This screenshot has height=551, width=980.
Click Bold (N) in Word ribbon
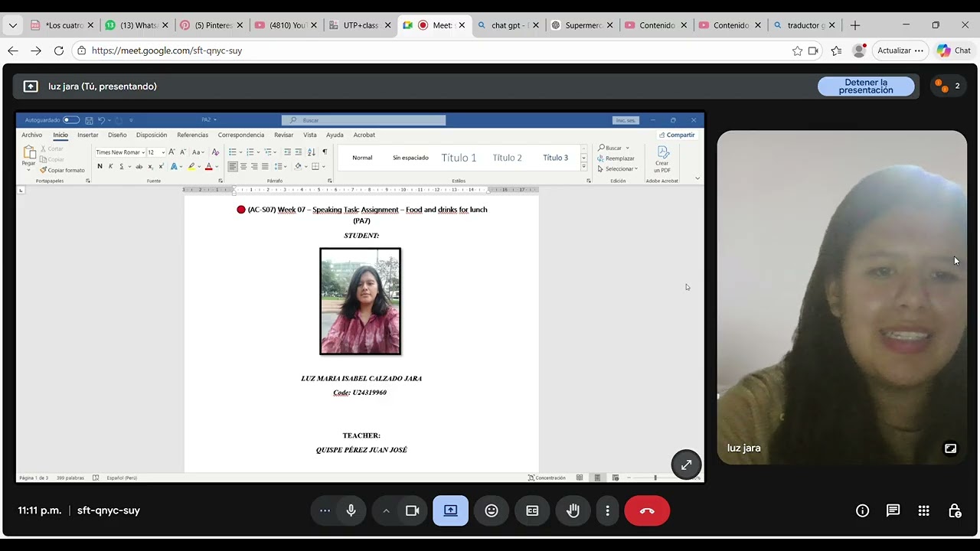click(x=100, y=166)
